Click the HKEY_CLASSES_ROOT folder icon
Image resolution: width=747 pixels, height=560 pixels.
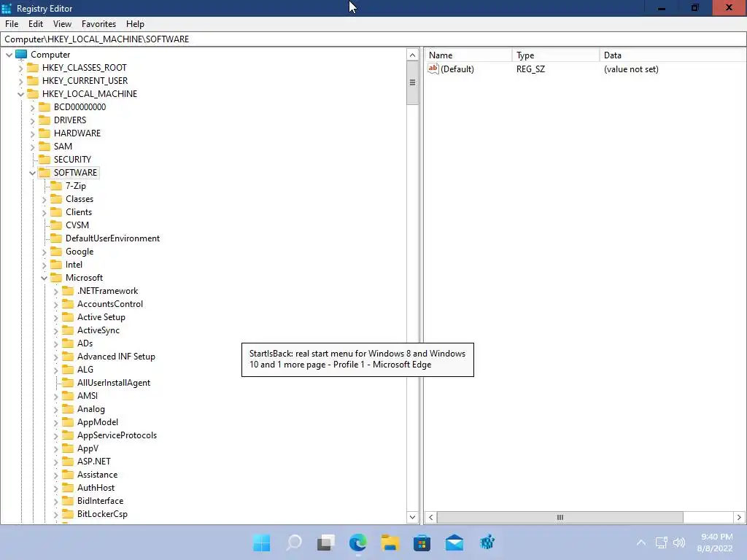pyautogui.click(x=33, y=68)
